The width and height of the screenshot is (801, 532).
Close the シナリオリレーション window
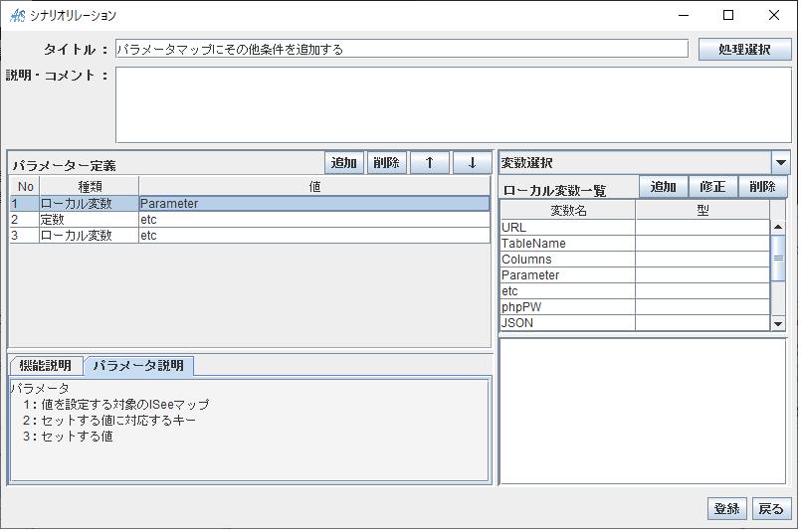click(x=774, y=15)
